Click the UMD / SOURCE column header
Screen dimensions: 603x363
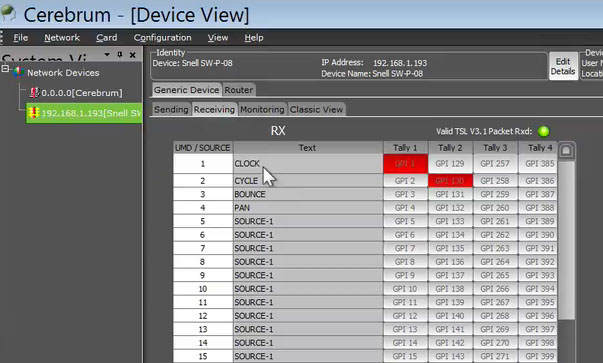coord(203,148)
